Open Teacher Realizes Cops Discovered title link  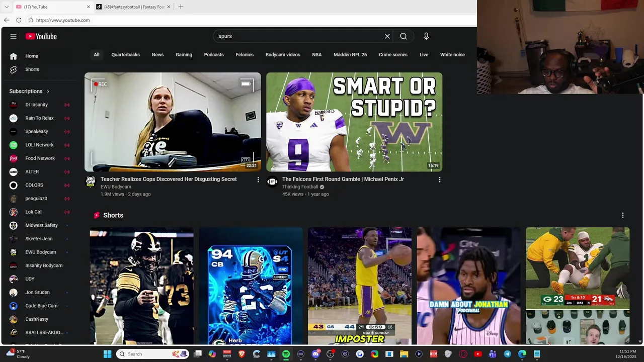click(x=169, y=179)
